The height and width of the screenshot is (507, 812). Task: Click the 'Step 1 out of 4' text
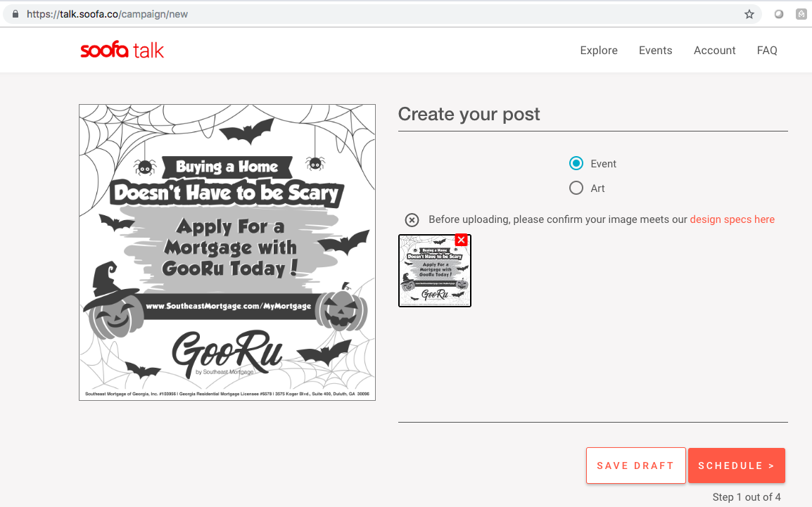click(747, 497)
